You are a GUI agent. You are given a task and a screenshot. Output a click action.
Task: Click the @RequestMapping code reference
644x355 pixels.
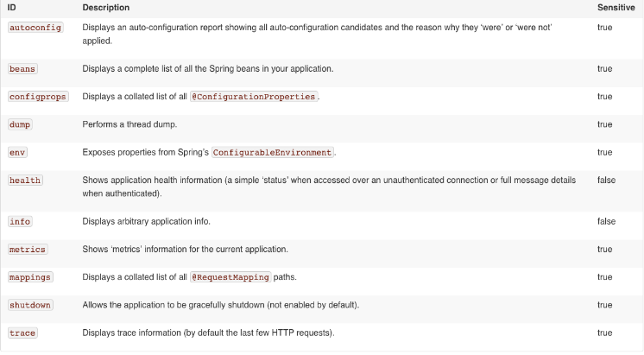230,277
